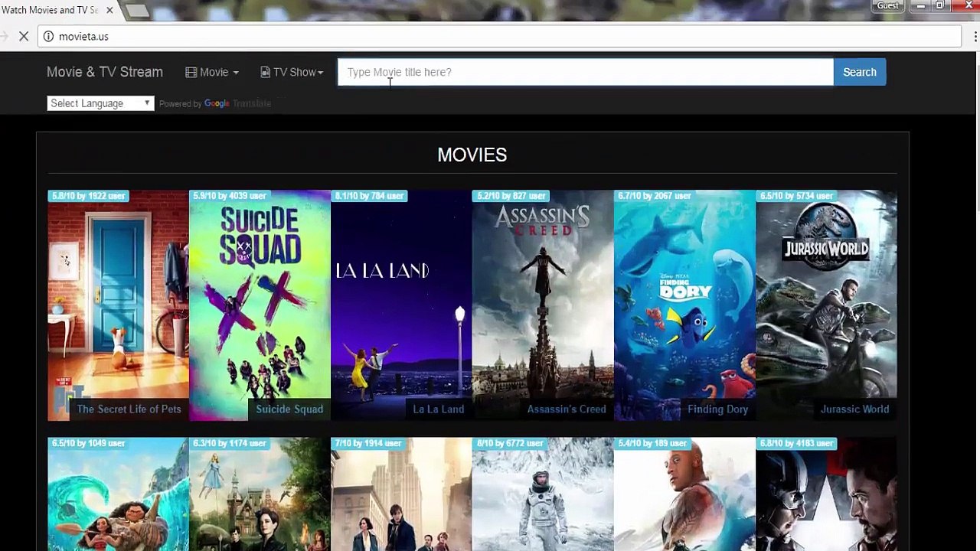Open the astronaut poster rated 8/10

pyautogui.click(x=543, y=494)
